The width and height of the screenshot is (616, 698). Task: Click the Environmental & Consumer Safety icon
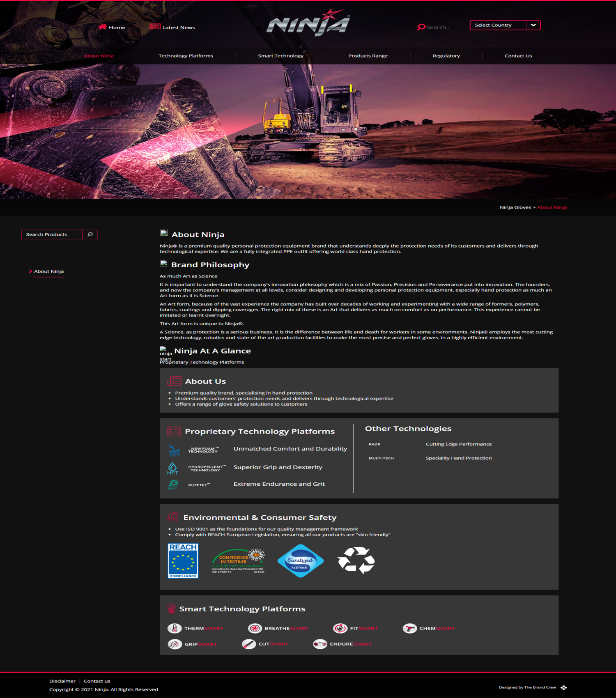[173, 517]
